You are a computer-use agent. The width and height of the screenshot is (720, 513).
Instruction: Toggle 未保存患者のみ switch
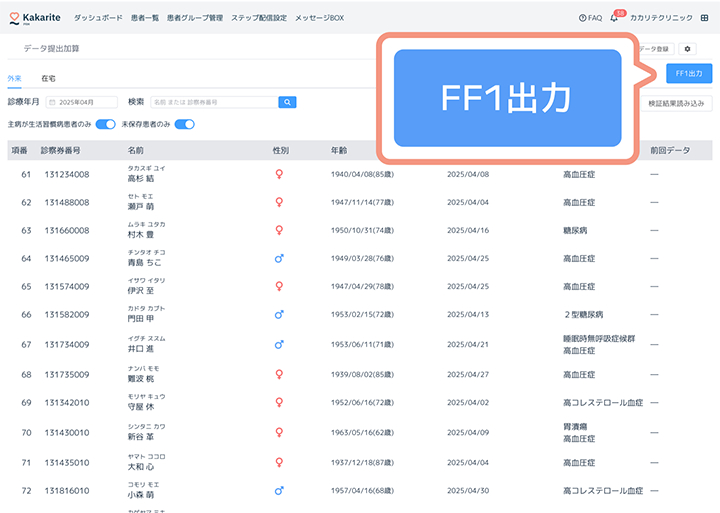[x=185, y=124]
